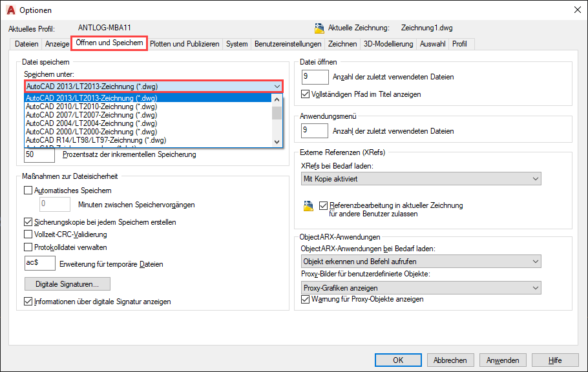Select the 3D-Modellierung tab
The width and height of the screenshot is (588, 372).
(388, 44)
